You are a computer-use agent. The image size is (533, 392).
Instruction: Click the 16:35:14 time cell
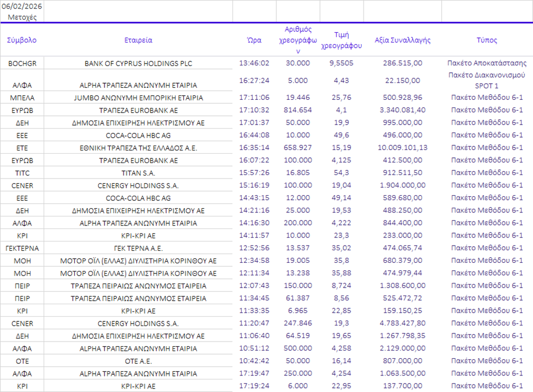click(x=254, y=148)
